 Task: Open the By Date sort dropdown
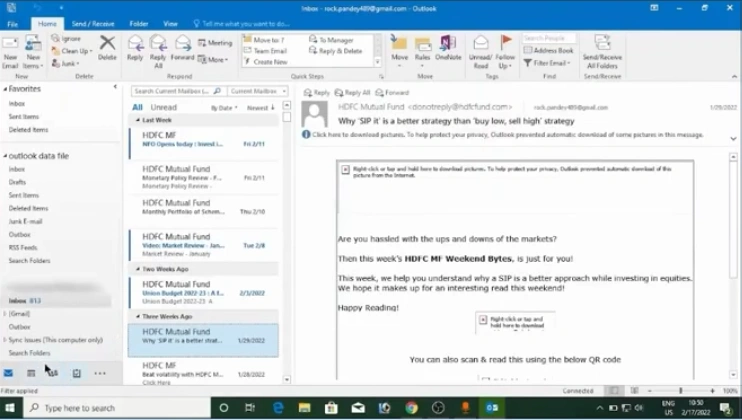tap(224, 108)
